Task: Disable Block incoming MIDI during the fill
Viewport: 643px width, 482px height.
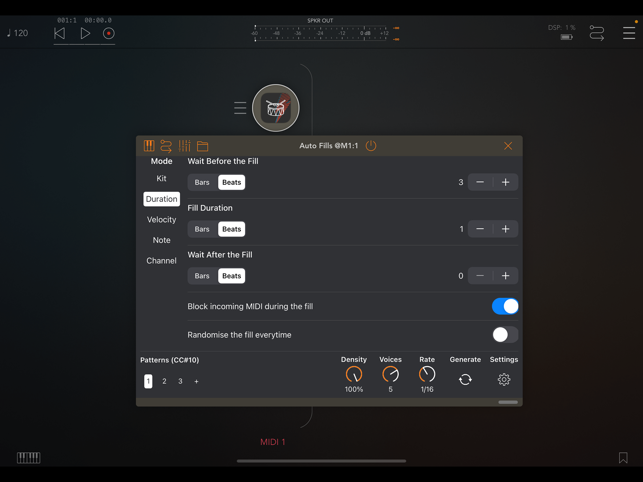Action: (505, 307)
